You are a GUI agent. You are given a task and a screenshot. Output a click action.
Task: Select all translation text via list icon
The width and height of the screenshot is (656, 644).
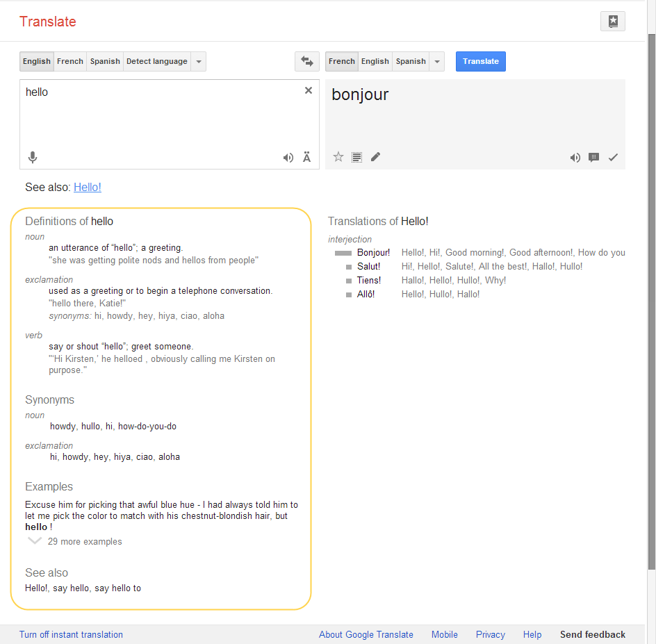(x=356, y=157)
